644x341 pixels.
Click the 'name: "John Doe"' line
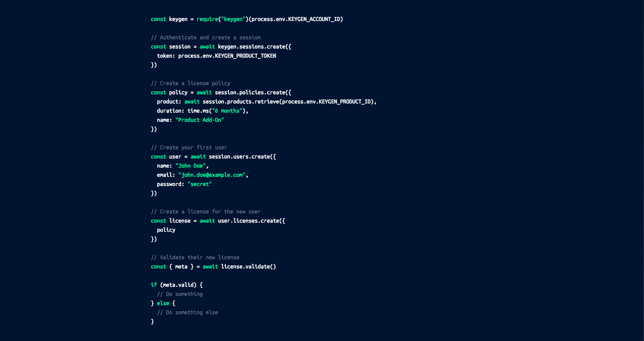click(183, 166)
